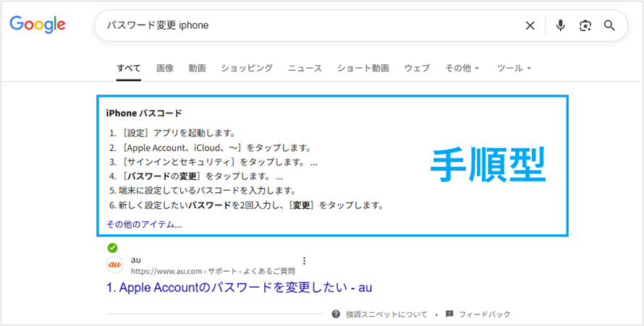644x326 pixels.
Task: Select the すべて tab
Action: point(129,68)
